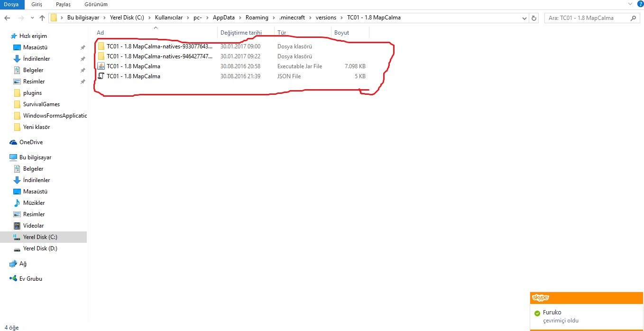
Task: Navigate to Kullanıcılar in the breadcrumb
Action: pos(168,18)
